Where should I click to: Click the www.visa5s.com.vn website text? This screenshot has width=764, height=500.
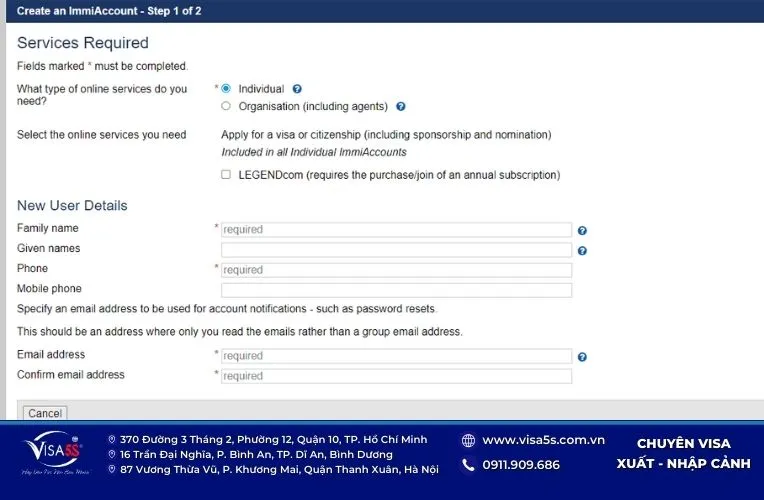click(543, 440)
